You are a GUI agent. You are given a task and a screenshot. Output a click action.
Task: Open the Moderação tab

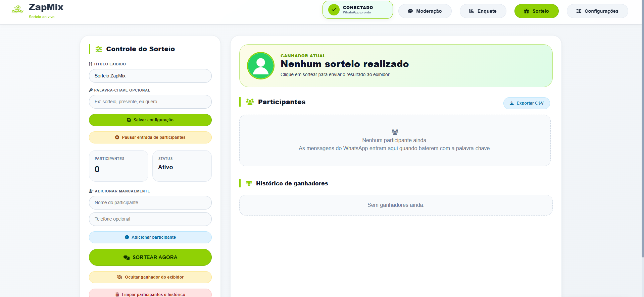pyautogui.click(x=425, y=11)
